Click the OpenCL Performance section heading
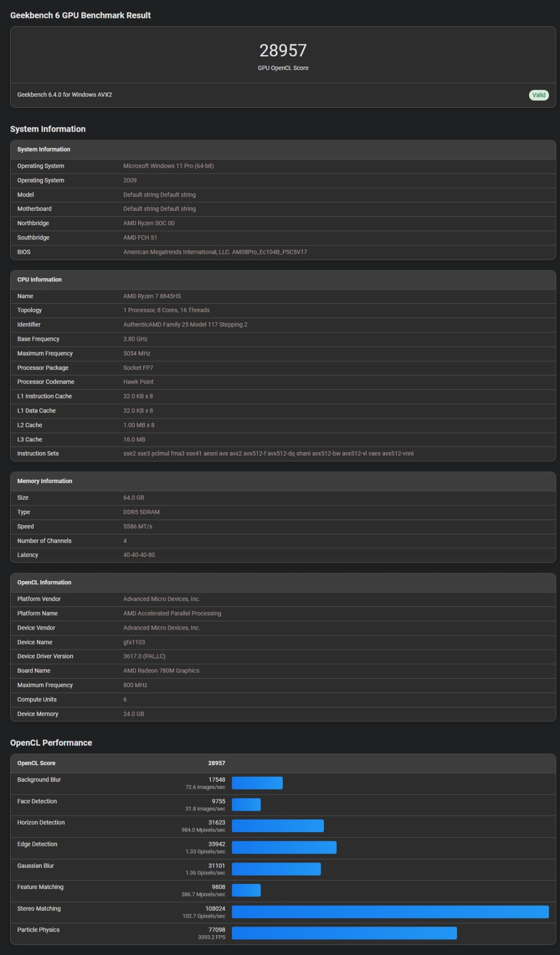 point(51,743)
